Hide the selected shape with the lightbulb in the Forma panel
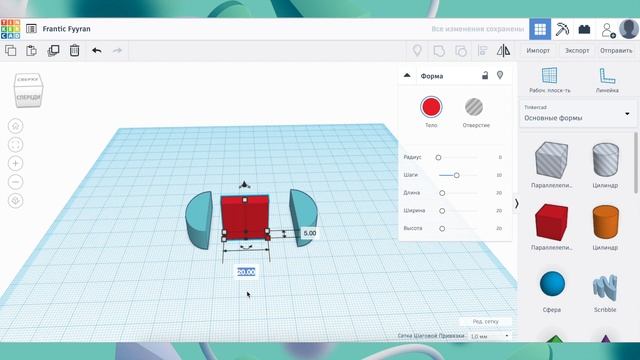This screenshot has height=360, width=640. click(x=500, y=75)
